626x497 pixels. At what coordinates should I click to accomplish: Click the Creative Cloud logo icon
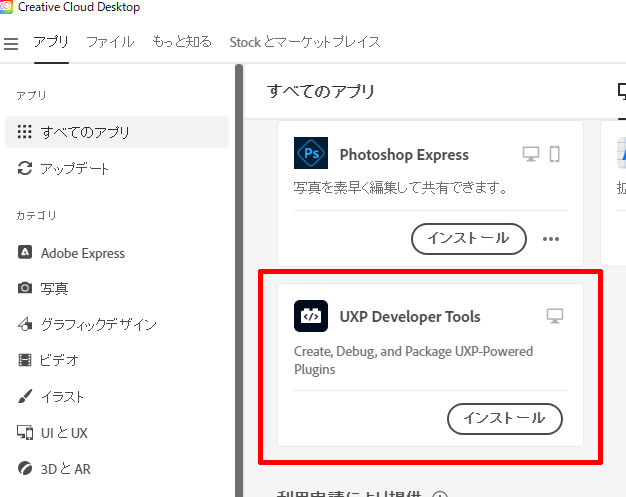coord(6,7)
